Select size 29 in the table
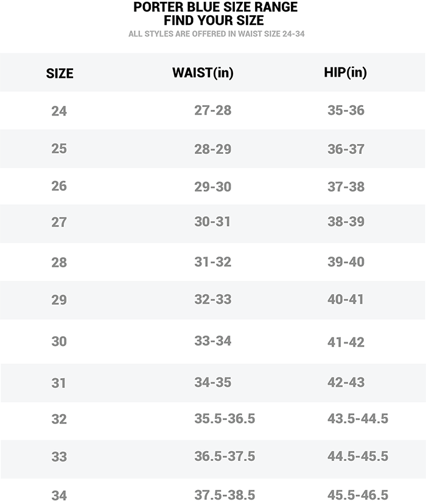The width and height of the screenshot is (426, 504). [59, 300]
